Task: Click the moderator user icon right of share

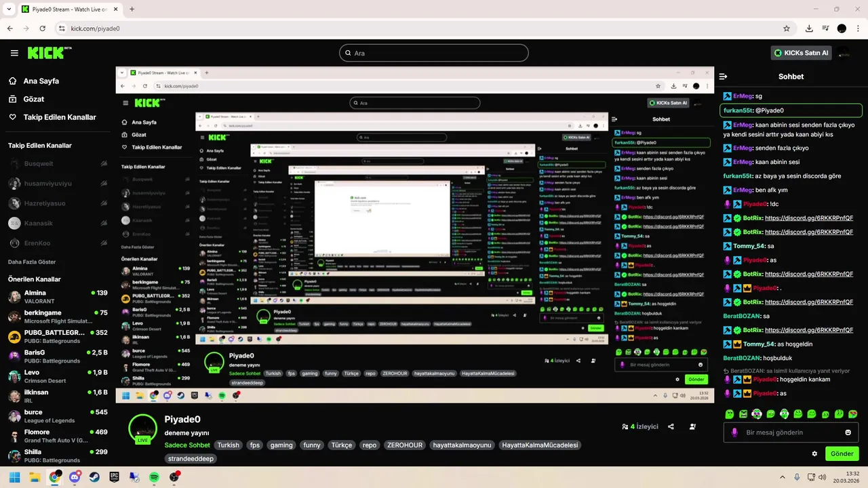Action: 692,427
